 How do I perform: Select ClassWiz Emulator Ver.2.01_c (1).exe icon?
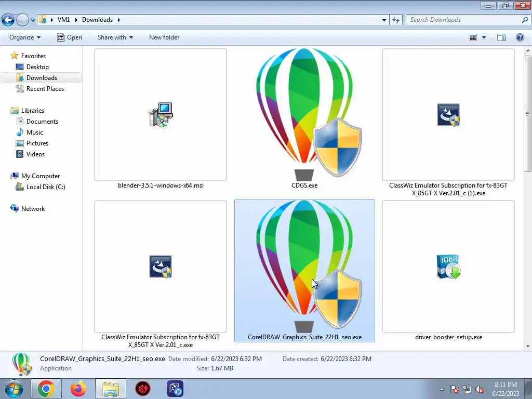[x=448, y=115]
